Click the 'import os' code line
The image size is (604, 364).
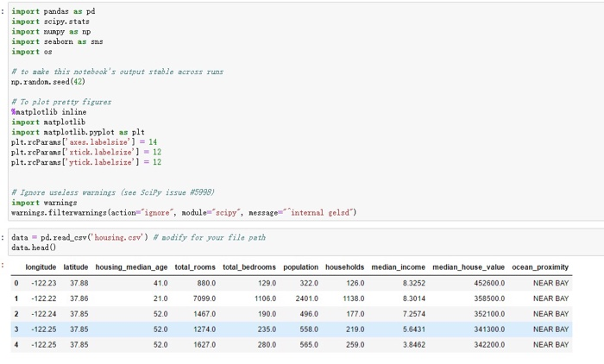click(32, 52)
